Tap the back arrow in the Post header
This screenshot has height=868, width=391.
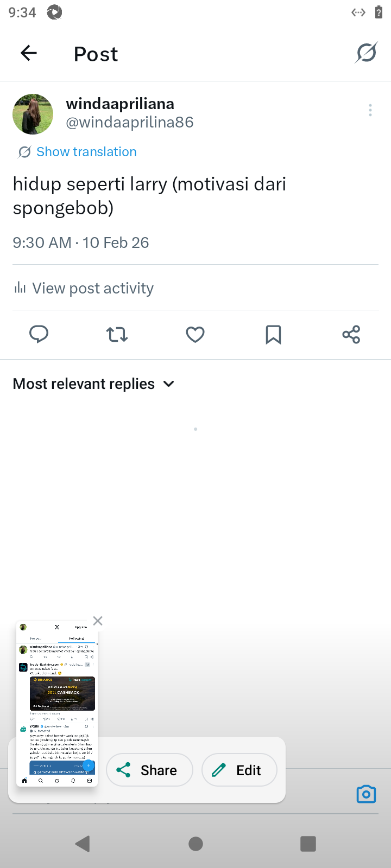tap(29, 53)
